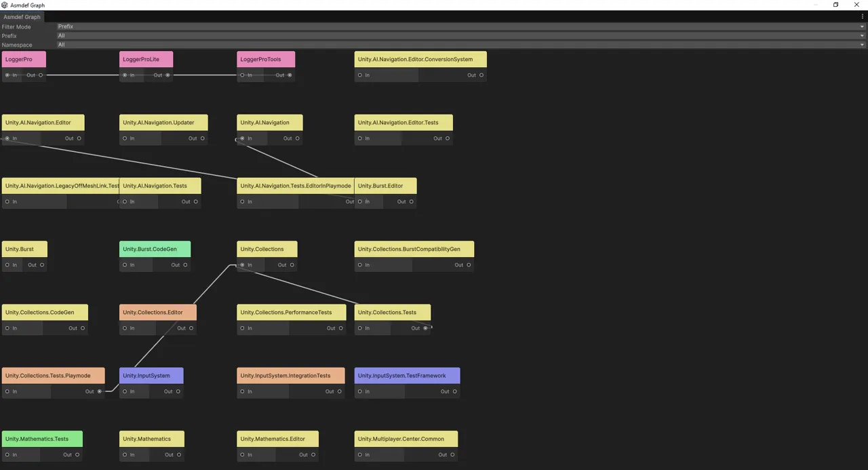868x470 pixels.
Task: Click ConversionSystem node's Out port
Action: (481, 75)
